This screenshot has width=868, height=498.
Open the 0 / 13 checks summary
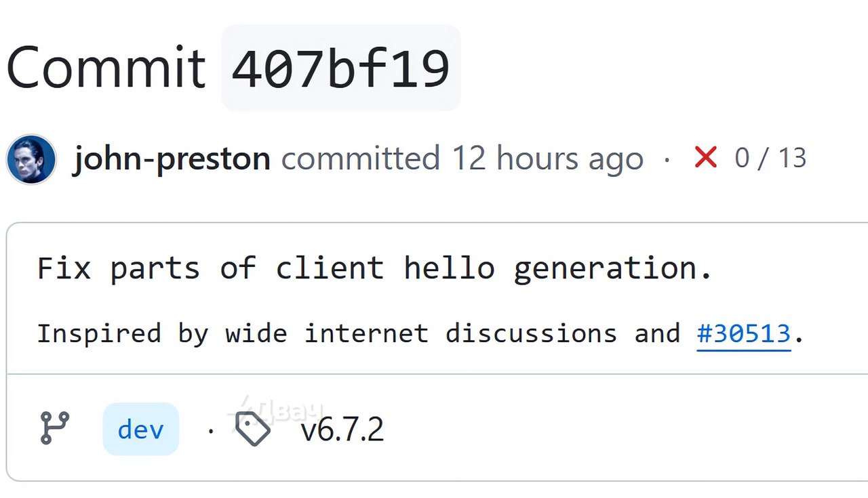tap(770, 159)
